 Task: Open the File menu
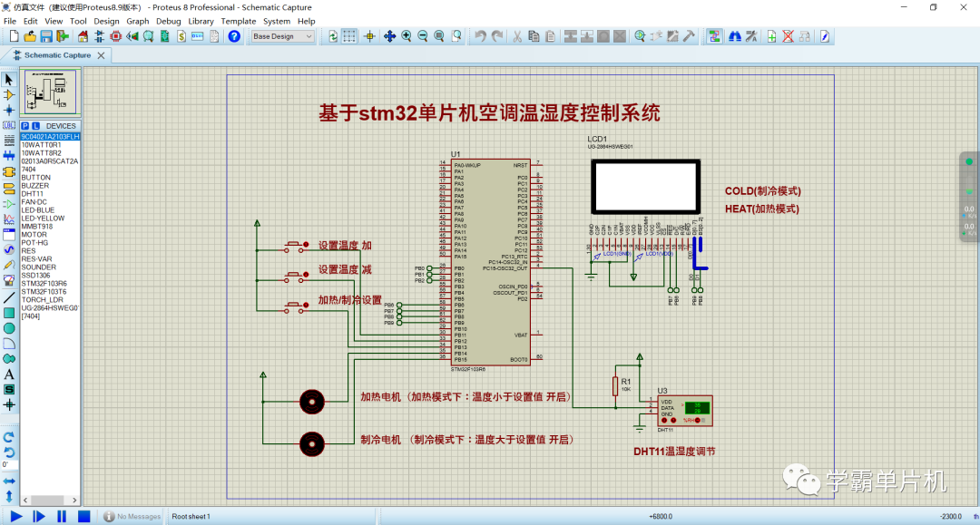[10, 21]
